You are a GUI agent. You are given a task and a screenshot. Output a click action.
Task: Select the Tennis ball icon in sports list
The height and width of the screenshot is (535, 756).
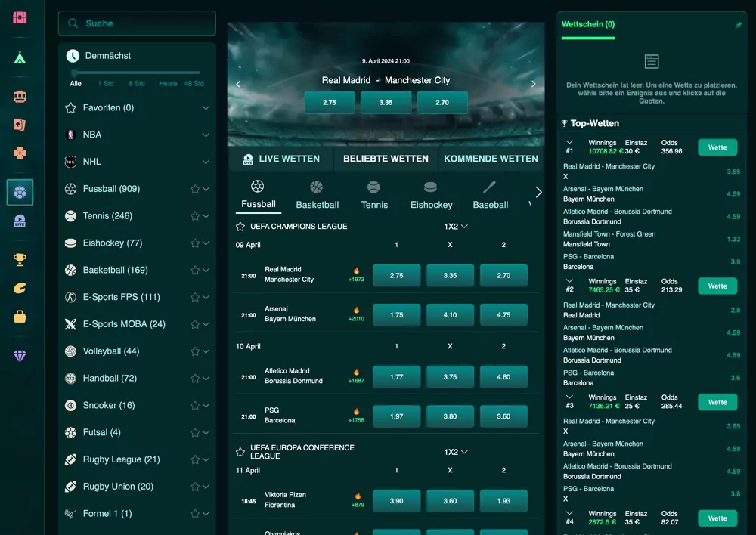[x=70, y=216]
